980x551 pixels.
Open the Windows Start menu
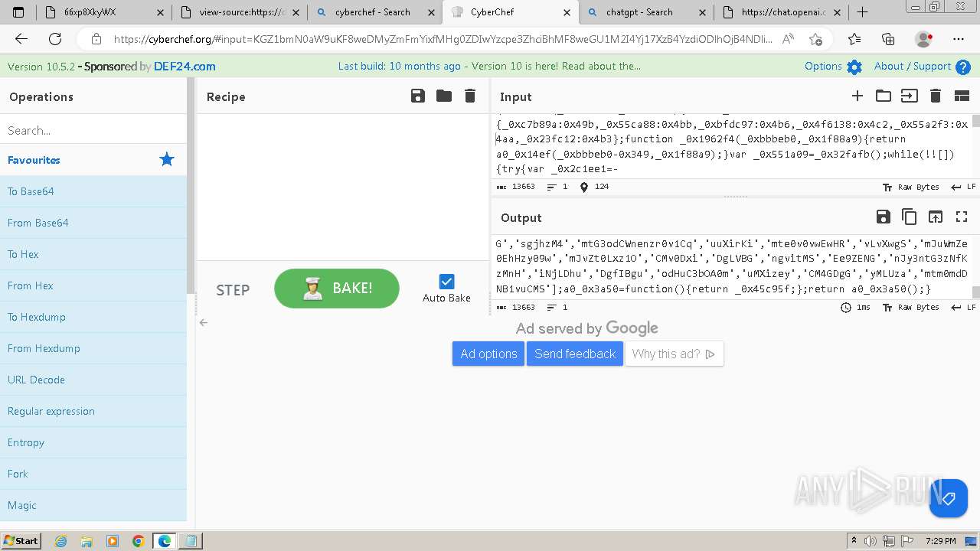click(x=21, y=540)
